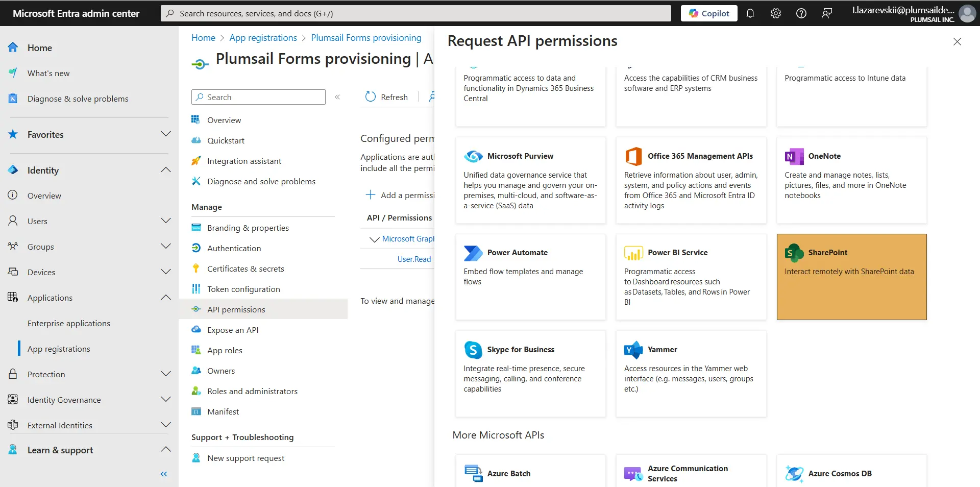Open the help question mark icon
The height and width of the screenshot is (487, 980).
point(801,13)
